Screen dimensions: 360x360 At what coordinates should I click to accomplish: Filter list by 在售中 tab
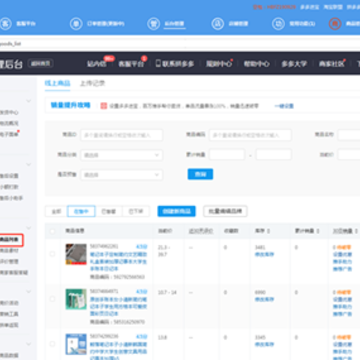tap(81, 211)
